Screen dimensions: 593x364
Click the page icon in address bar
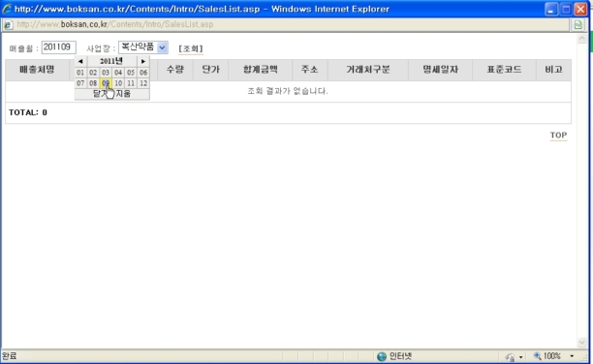click(x=8, y=24)
